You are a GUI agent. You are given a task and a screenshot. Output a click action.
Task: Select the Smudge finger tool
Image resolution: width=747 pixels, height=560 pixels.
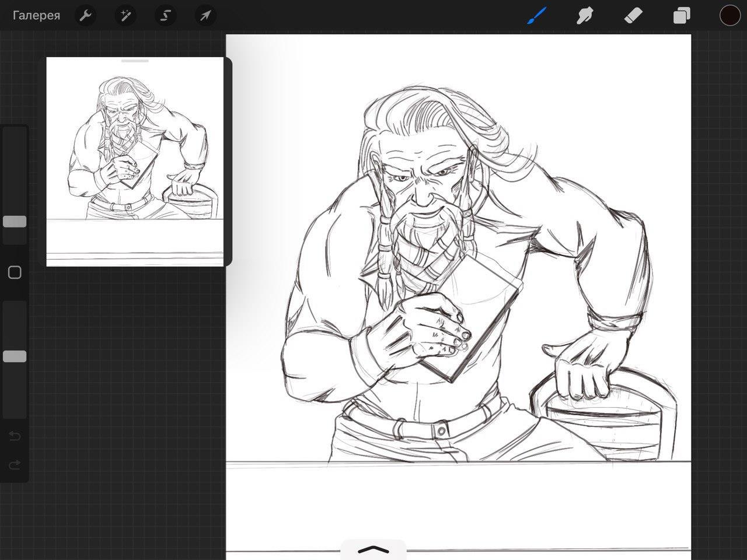[x=584, y=16]
